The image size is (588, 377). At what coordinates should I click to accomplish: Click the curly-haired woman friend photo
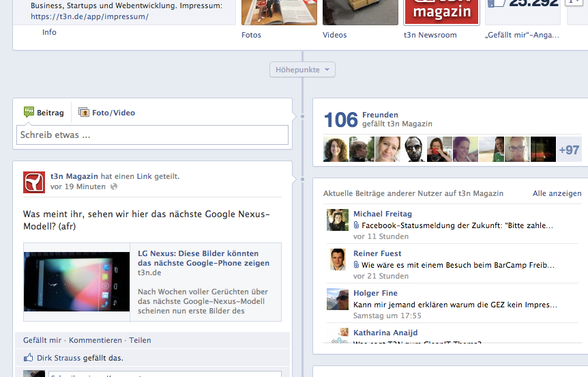[336, 149]
